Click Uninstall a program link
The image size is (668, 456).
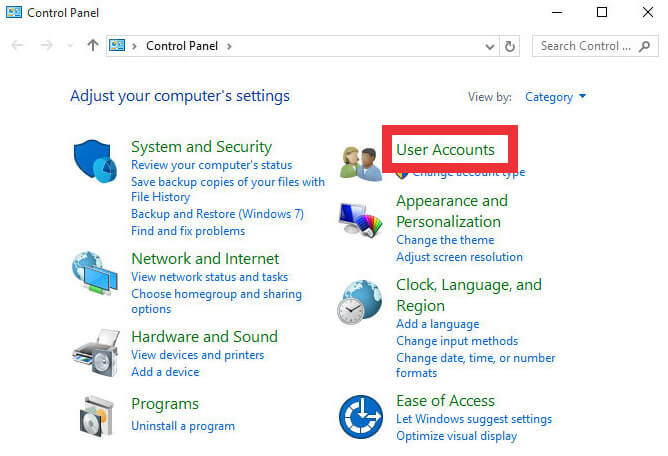[x=183, y=426]
